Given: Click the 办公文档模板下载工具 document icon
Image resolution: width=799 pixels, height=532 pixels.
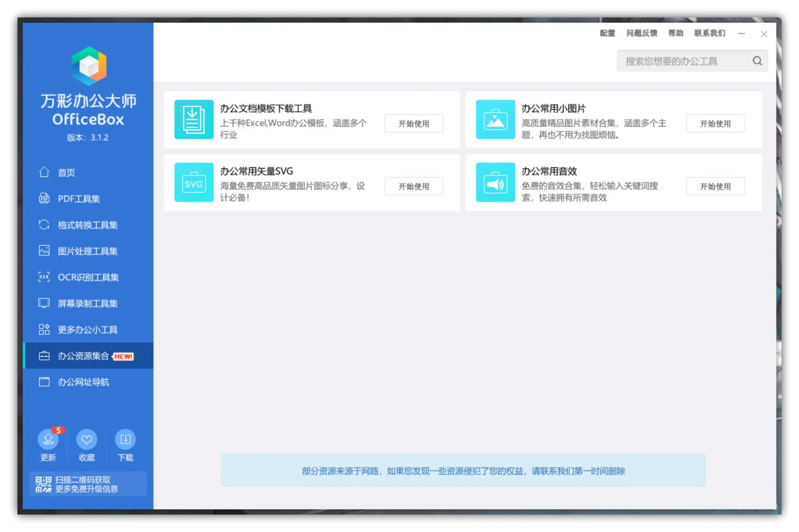Looking at the screenshot, I should tap(194, 119).
